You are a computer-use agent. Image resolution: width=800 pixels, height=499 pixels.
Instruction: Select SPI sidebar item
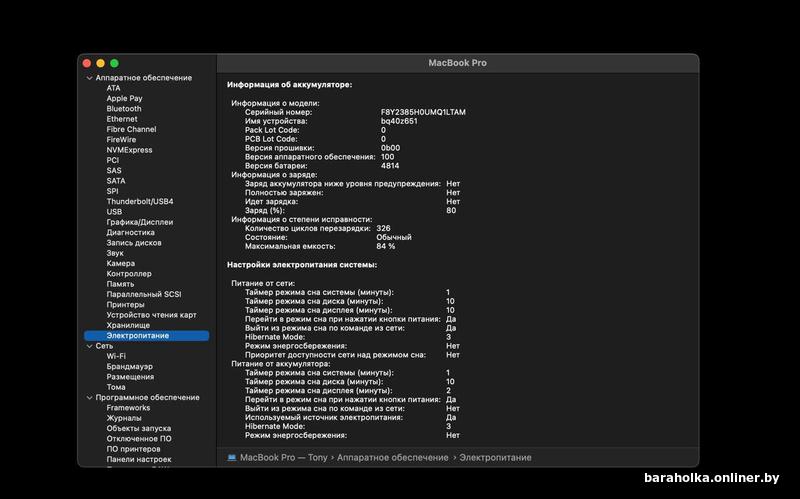[x=112, y=191]
